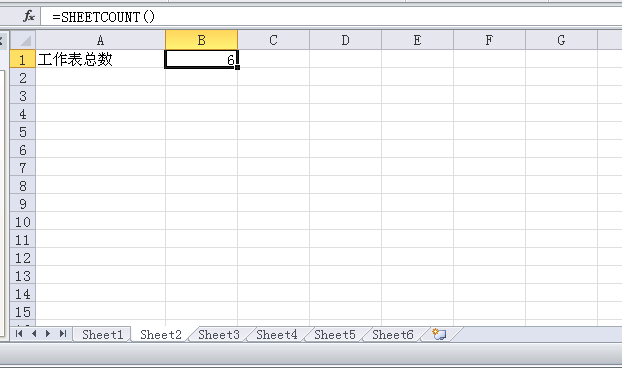Select column D header
This screenshot has width=622, height=368.
pos(346,40)
